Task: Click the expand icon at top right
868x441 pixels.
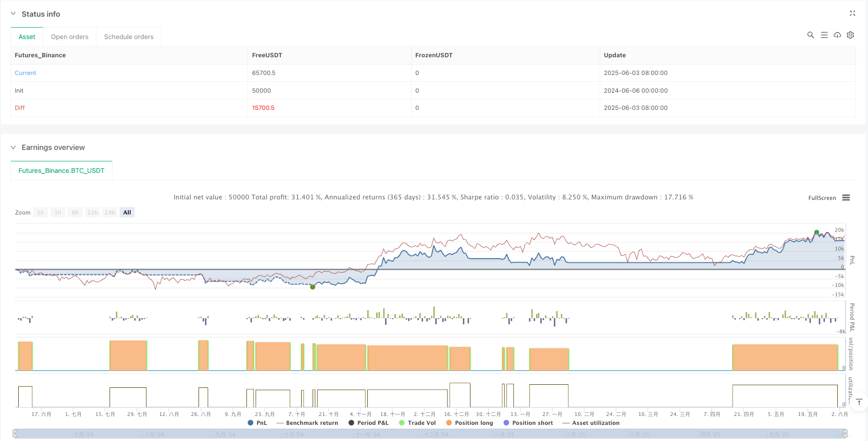Action: (852, 14)
